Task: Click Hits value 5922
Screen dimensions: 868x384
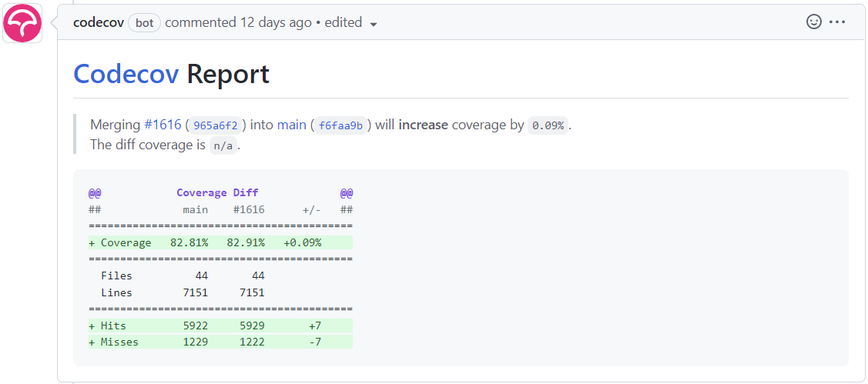Action: pos(196,326)
